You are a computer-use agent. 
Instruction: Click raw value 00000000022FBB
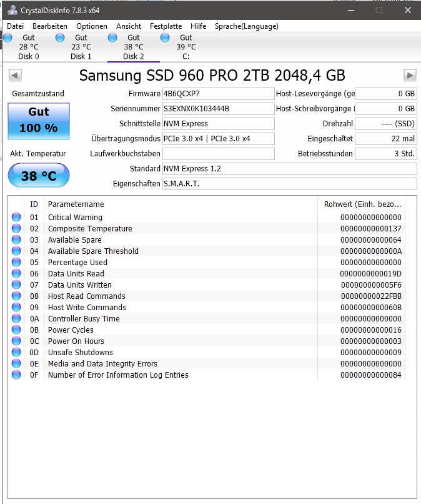point(371,296)
